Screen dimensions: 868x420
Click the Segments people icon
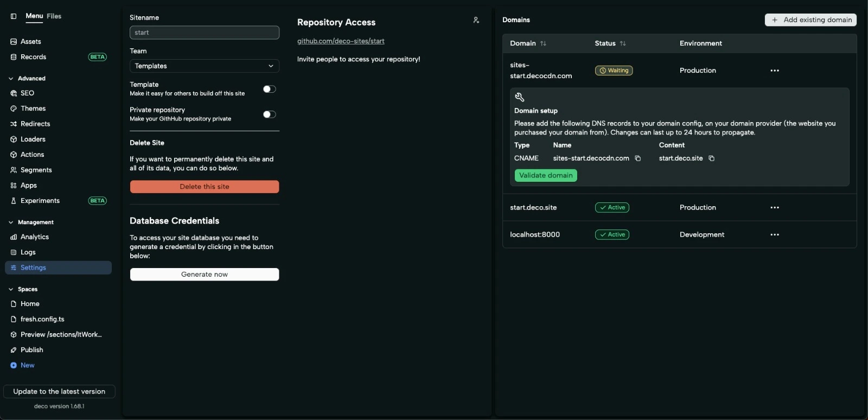[14, 170]
